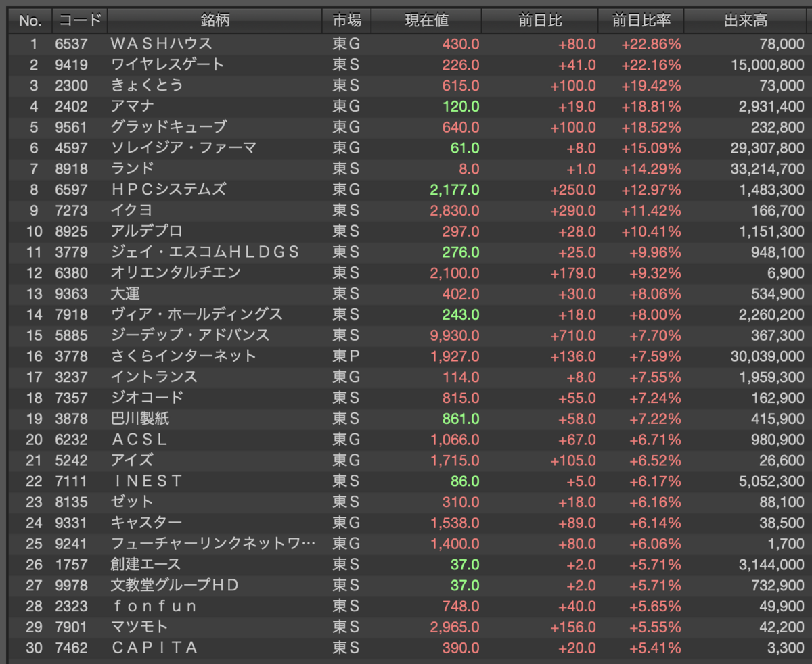Select the ランド stock name

133,169
